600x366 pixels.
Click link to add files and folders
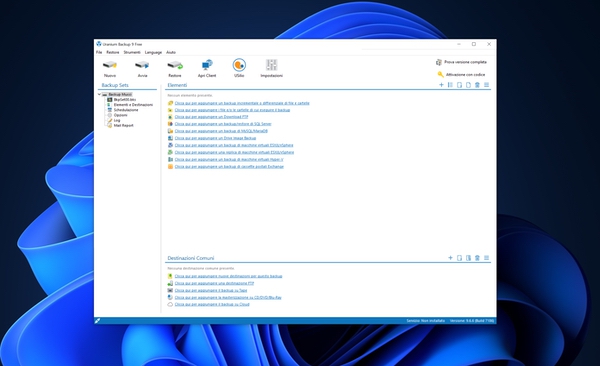click(232, 110)
